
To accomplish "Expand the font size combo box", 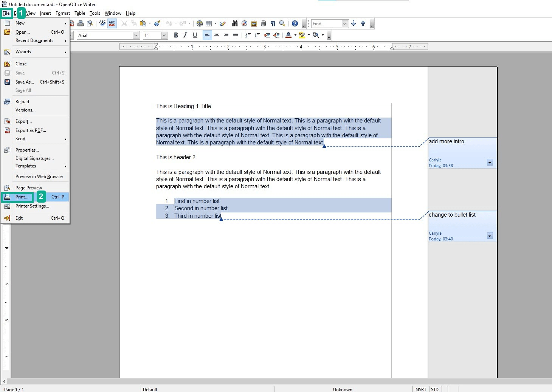I will click(x=165, y=35).
